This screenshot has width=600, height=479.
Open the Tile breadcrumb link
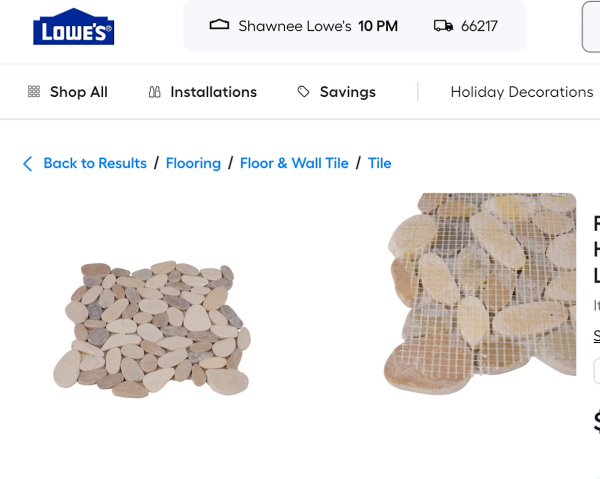[380, 163]
